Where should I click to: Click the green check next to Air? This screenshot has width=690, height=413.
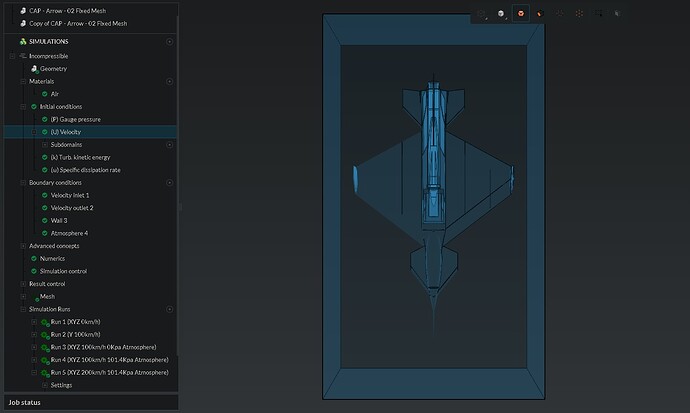click(44, 94)
